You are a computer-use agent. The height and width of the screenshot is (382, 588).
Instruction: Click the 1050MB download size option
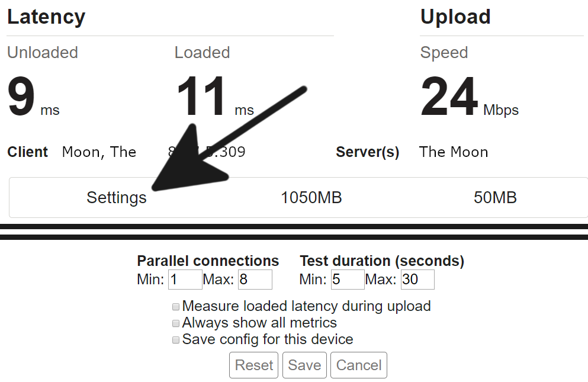[311, 198]
